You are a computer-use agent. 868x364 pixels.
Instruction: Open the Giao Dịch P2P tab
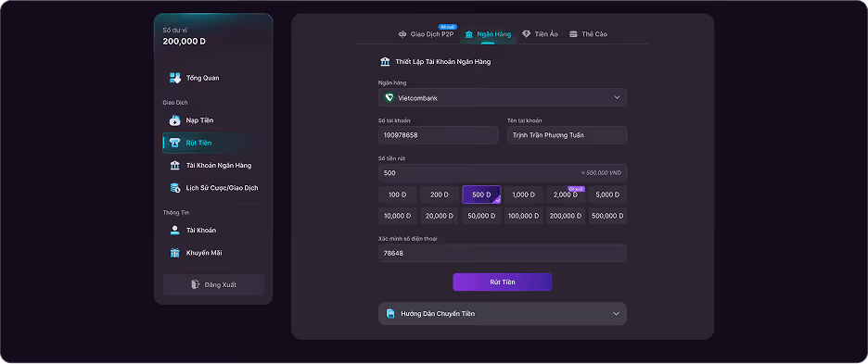coord(427,34)
